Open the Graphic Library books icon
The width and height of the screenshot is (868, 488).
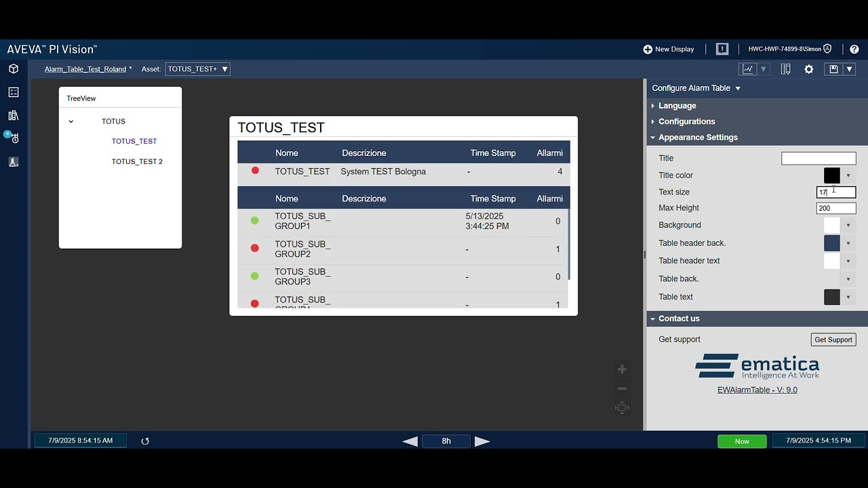tap(14, 115)
